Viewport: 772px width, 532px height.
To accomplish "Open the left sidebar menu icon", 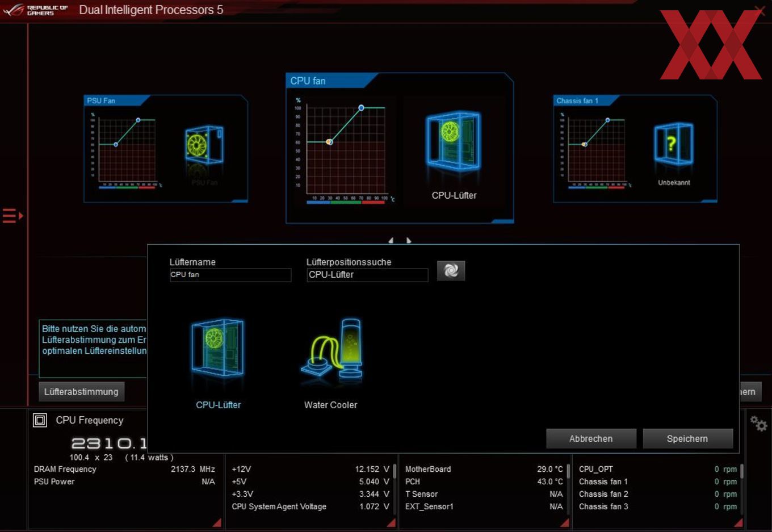I will pyautogui.click(x=12, y=216).
